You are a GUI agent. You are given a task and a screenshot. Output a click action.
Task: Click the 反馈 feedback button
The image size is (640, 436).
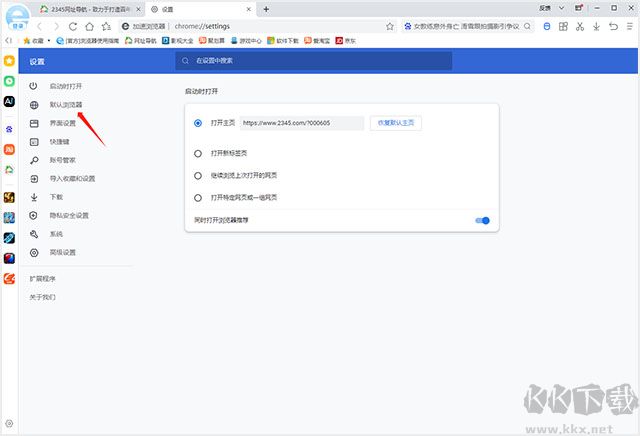click(x=544, y=8)
